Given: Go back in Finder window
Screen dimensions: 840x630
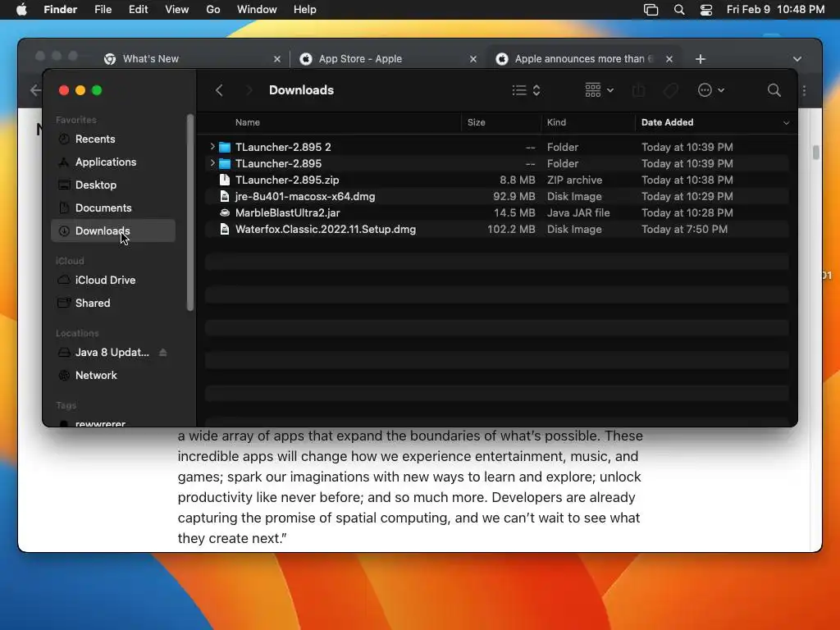Looking at the screenshot, I should pos(219,90).
